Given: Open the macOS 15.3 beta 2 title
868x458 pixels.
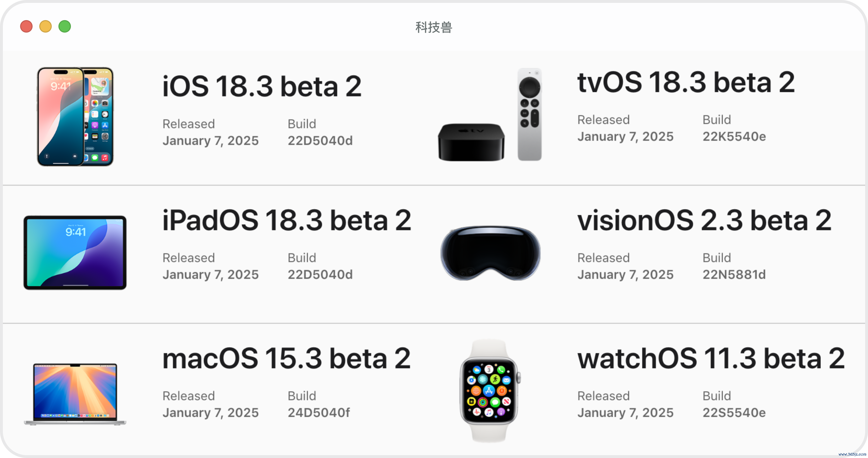Looking at the screenshot, I should (286, 358).
